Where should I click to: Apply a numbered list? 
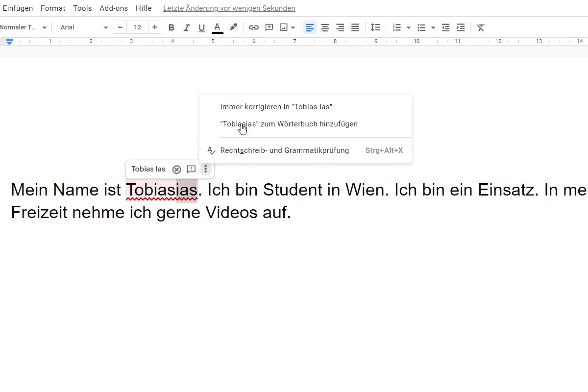(x=397, y=27)
